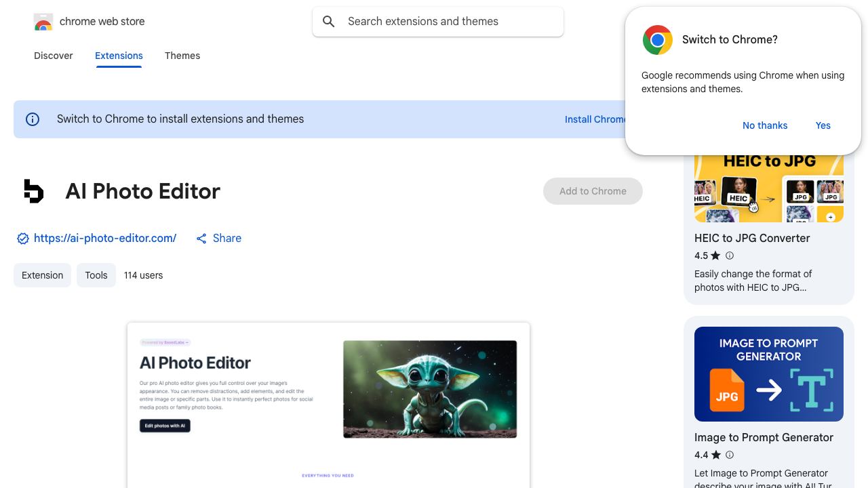The width and height of the screenshot is (868, 488).
Task: Click the Share link
Action: tap(227, 239)
